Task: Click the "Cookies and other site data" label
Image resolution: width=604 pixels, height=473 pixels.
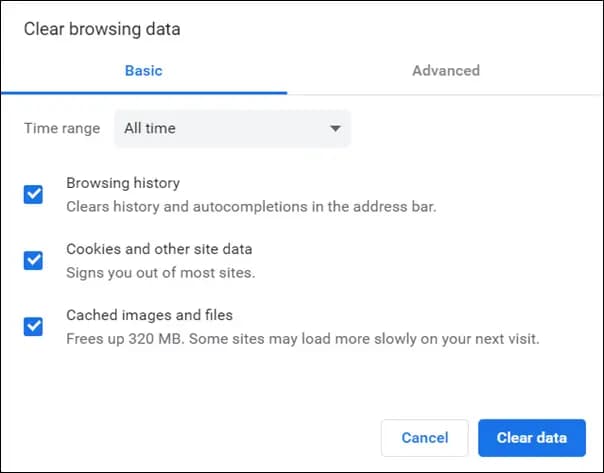Action: coord(159,249)
